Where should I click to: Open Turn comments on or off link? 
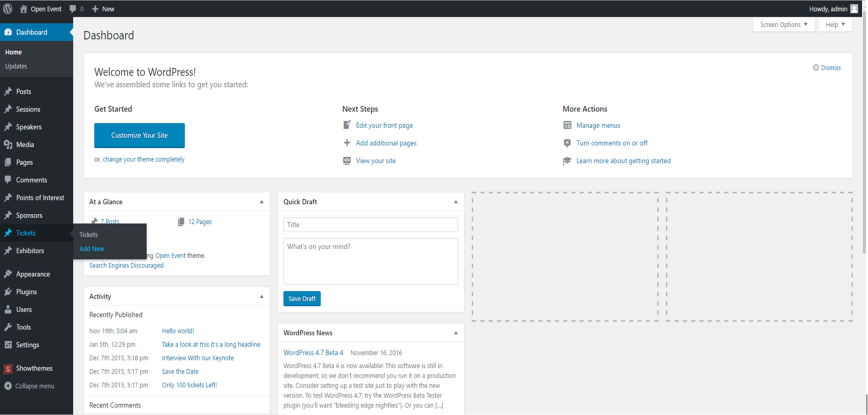(x=612, y=143)
